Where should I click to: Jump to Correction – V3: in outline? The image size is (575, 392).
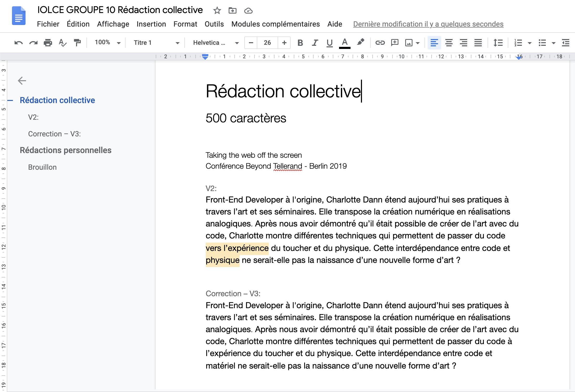point(54,134)
